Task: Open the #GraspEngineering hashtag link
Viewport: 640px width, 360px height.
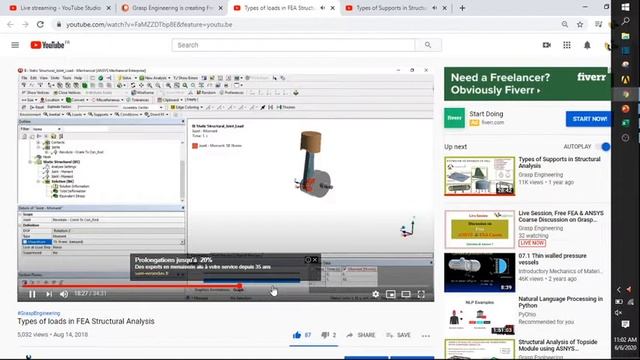Action: 39,313
